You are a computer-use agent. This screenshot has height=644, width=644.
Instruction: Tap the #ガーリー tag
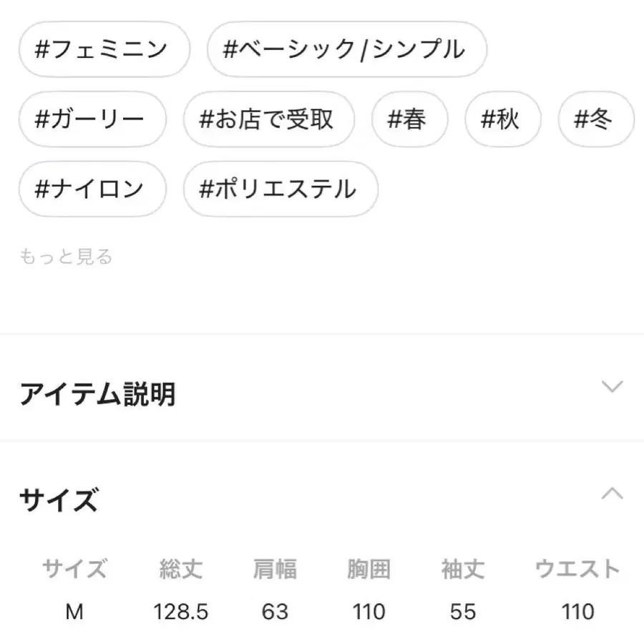click(x=92, y=119)
